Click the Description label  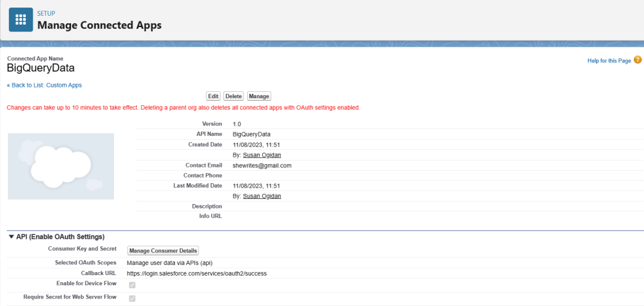207,206
